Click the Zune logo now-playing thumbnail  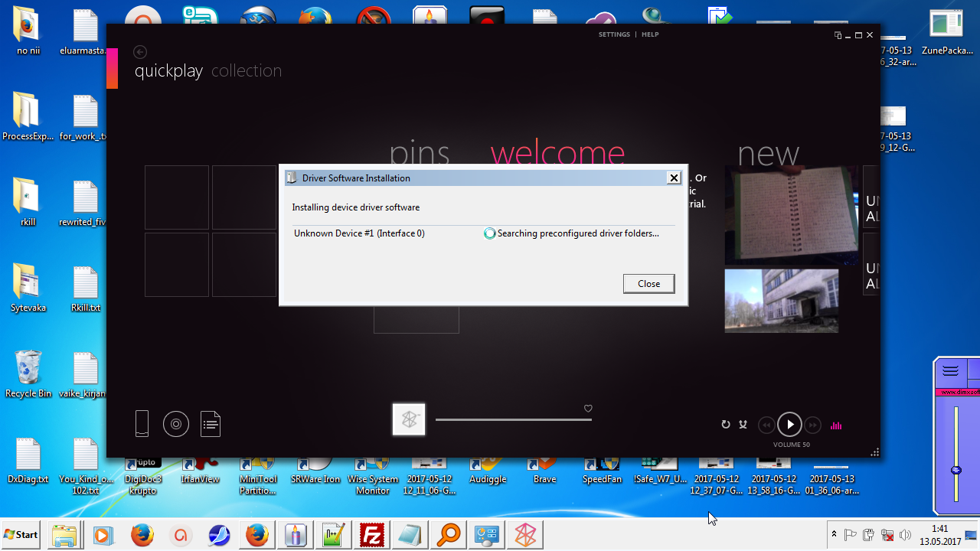[409, 419]
